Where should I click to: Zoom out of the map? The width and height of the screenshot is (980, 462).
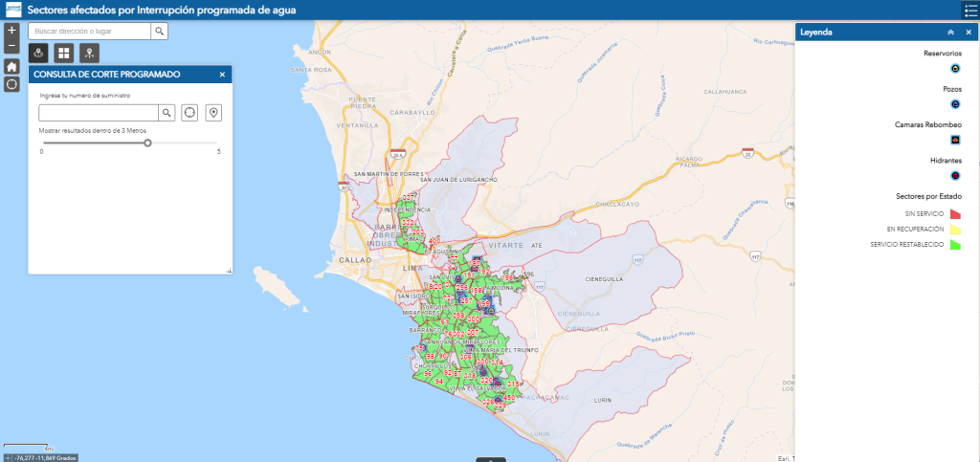11,46
